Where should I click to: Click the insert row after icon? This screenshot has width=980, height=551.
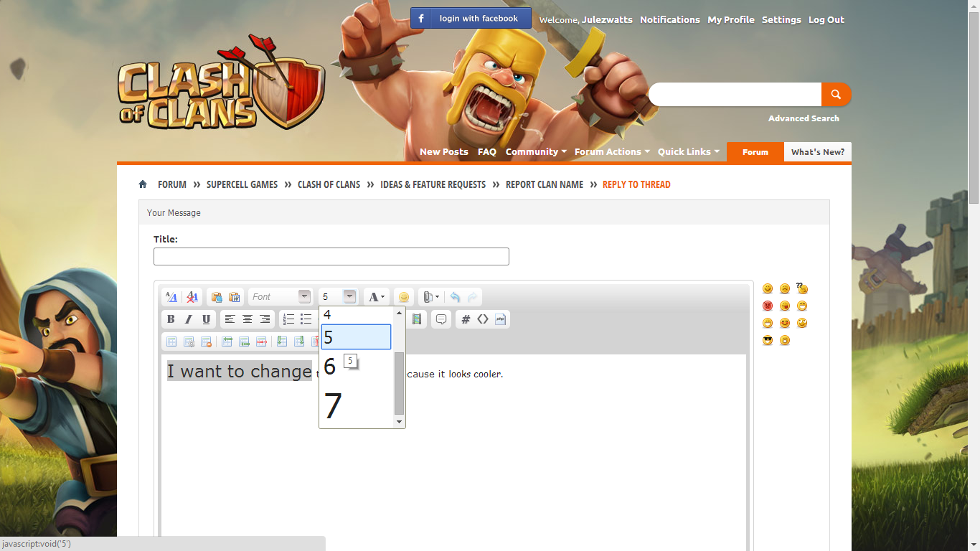tap(244, 342)
